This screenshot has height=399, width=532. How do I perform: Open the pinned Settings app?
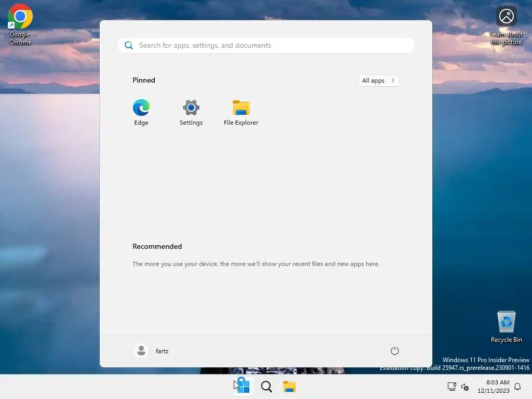tap(191, 113)
